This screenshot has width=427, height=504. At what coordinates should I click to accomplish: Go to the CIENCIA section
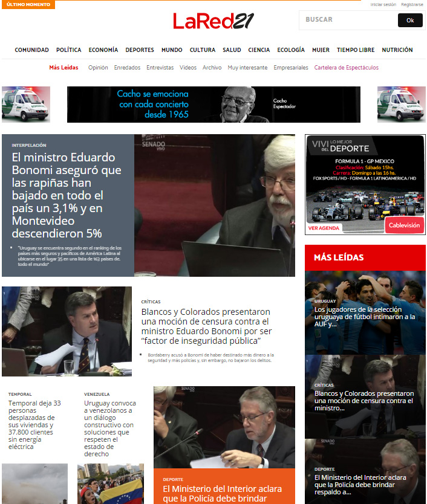tap(259, 50)
